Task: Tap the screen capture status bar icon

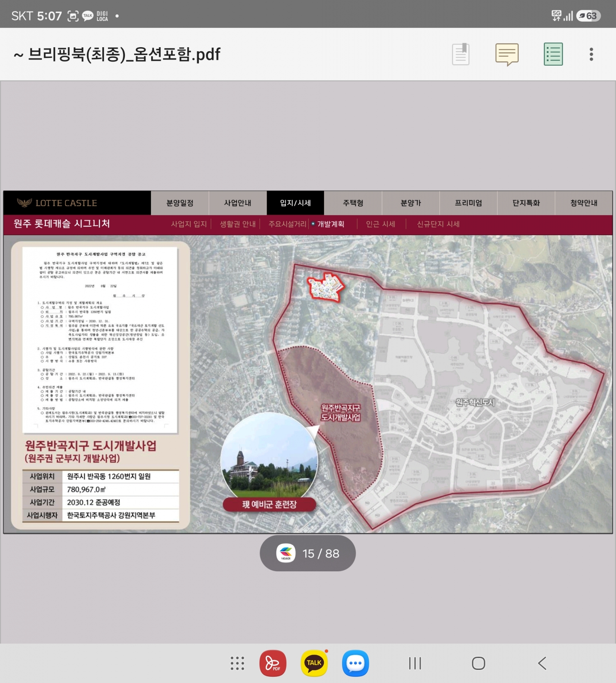Action: 73,16
